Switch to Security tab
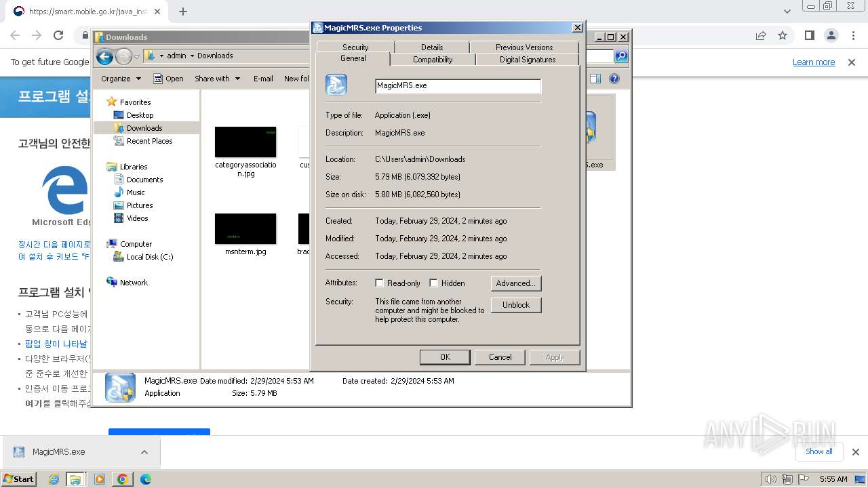The height and width of the screenshot is (488, 868). point(355,47)
